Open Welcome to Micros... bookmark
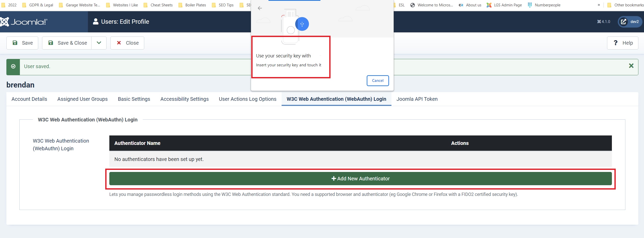The width and height of the screenshot is (644, 238). [x=432, y=5]
